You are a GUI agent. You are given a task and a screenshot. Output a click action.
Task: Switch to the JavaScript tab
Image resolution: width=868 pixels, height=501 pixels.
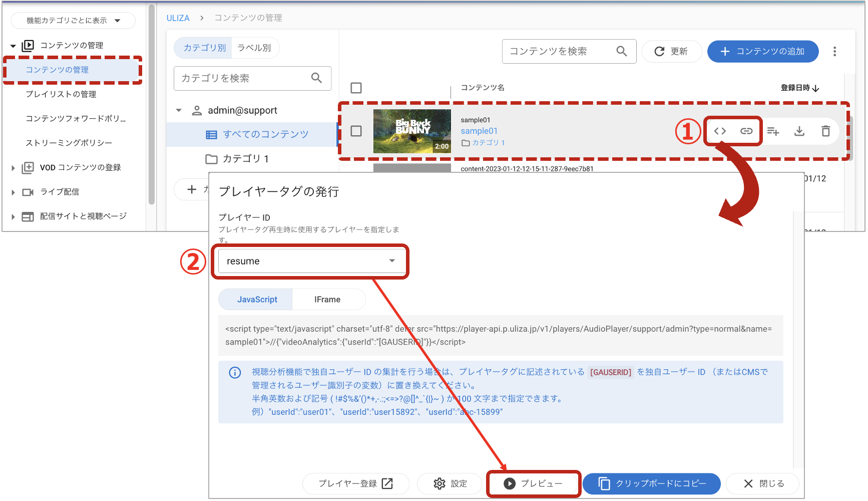pos(256,299)
